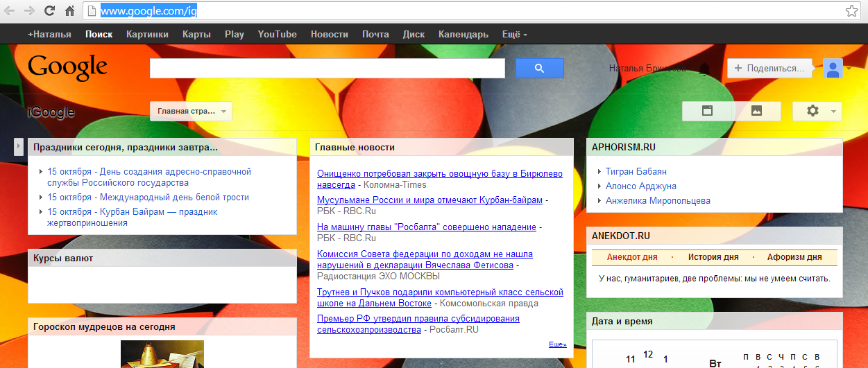The width and height of the screenshot is (868, 368).
Task: Go back with the browser back arrow
Action: 10,10
